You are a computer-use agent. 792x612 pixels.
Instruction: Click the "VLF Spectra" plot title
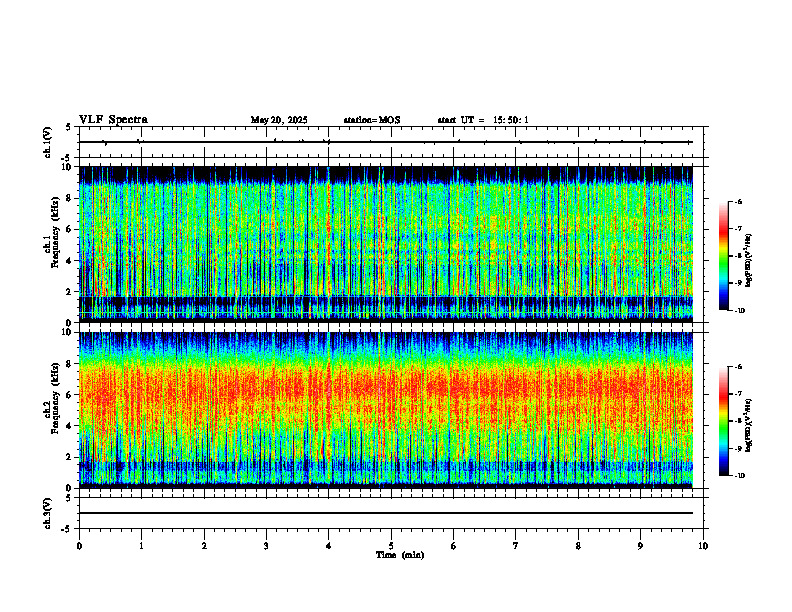[113, 120]
